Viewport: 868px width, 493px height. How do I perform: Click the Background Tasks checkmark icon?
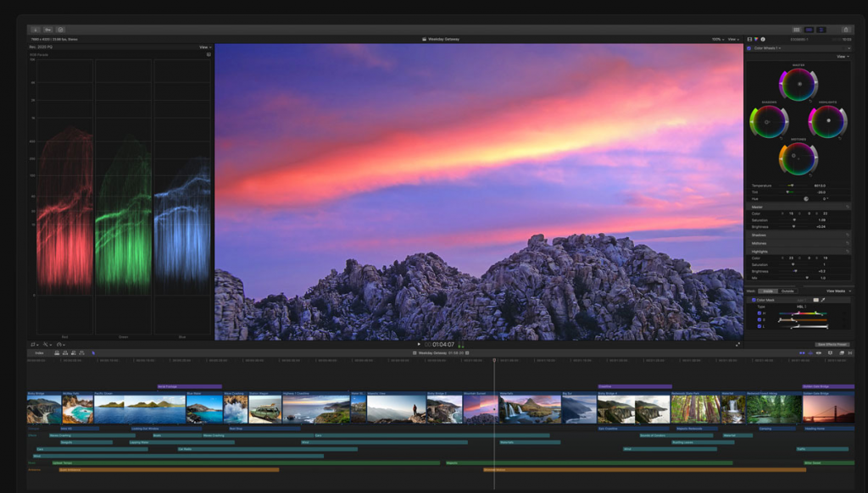[60, 29]
